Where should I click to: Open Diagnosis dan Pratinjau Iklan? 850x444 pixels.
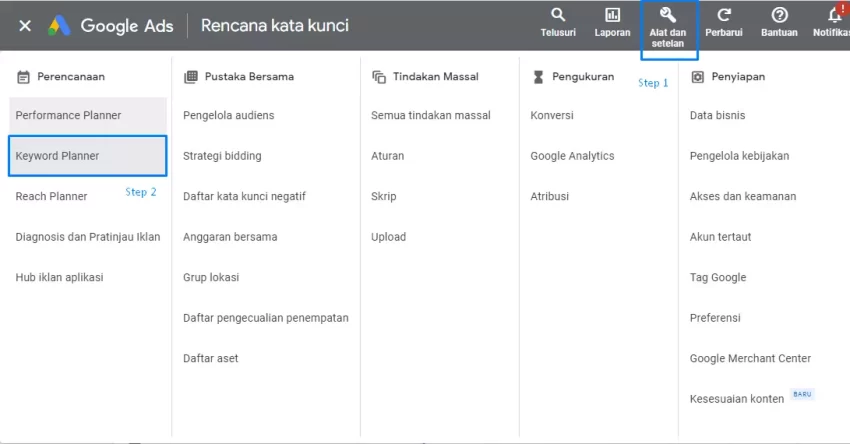pos(88,237)
